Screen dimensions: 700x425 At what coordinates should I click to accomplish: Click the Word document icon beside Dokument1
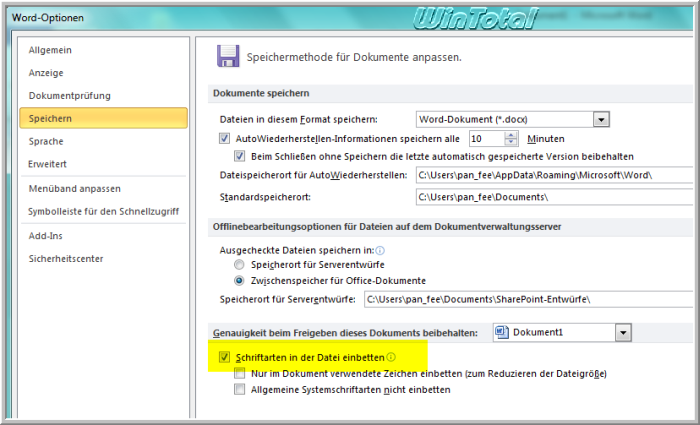click(x=502, y=332)
